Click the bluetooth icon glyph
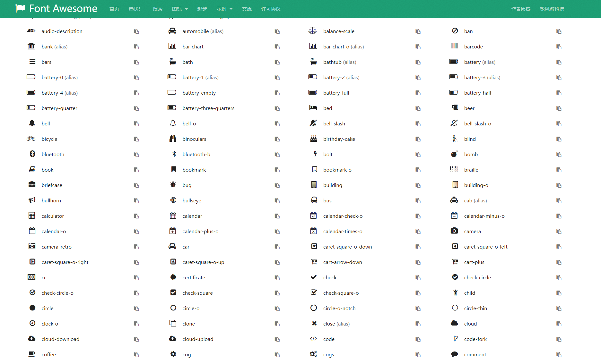The width and height of the screenshot is (601, 364). pyautogui.click(x=32, y=154)
